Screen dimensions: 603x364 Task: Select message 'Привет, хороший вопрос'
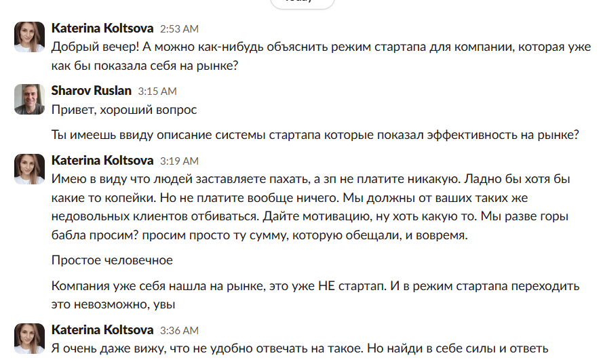[124, 110]
